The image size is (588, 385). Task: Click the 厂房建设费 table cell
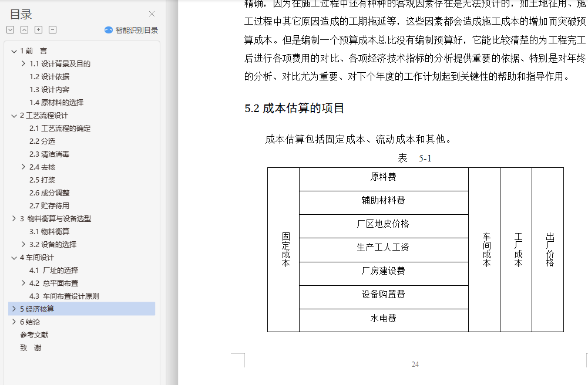click(x=384, y=273)
